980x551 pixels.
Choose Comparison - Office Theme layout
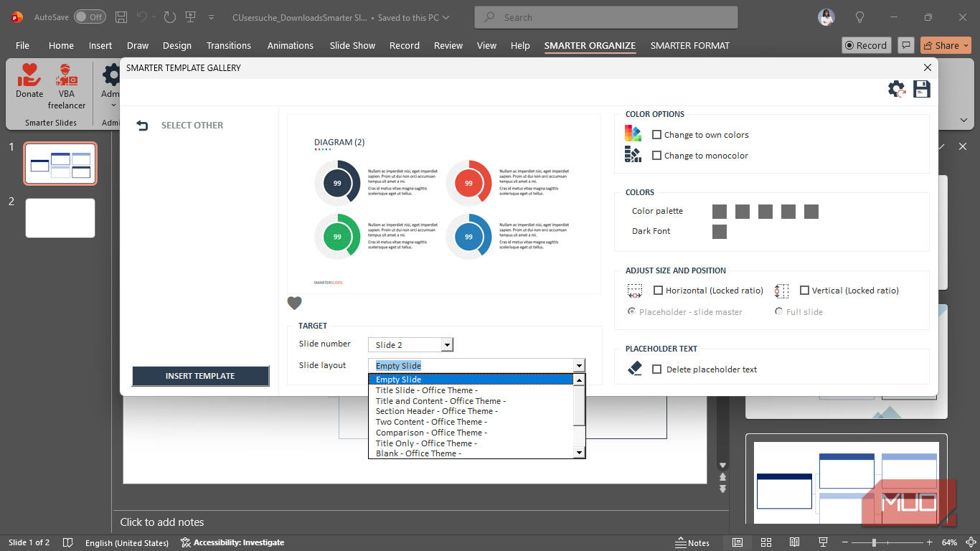click(x=431, y=433)
